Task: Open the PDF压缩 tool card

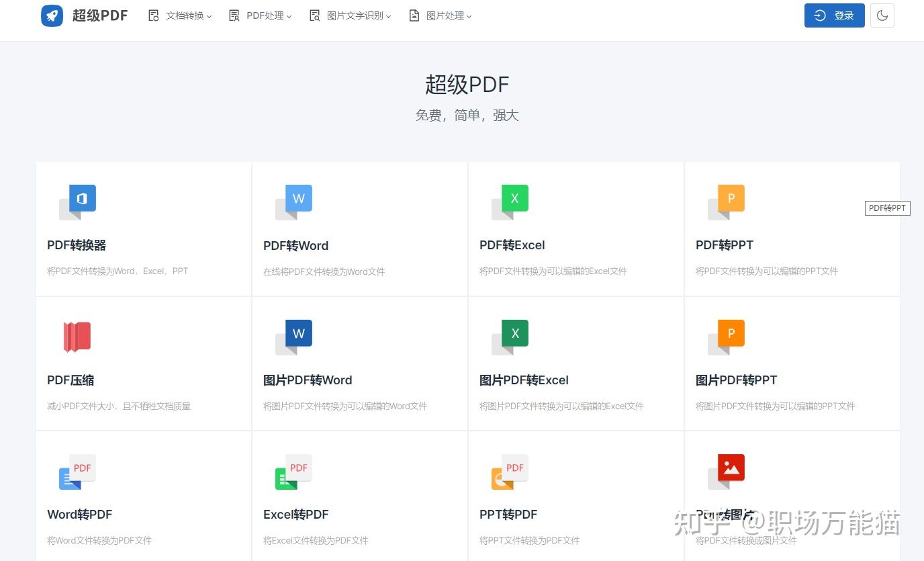Action: click(144, 363)
